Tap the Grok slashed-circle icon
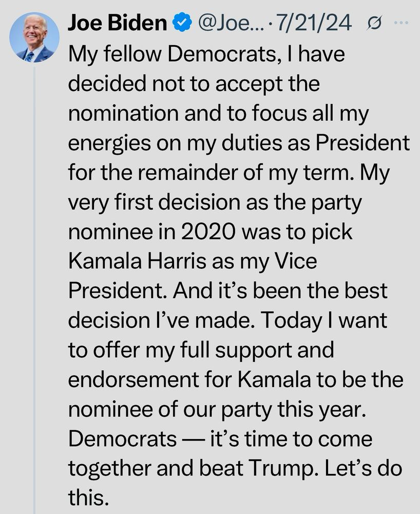This screenshot has height=514, width=420. coord(374,23)
